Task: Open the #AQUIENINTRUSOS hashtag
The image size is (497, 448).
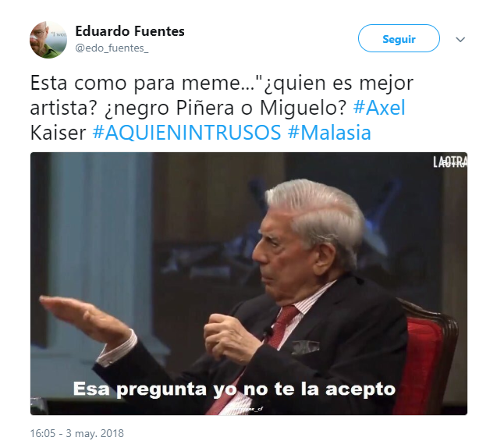Action: [x=186, y=132]
